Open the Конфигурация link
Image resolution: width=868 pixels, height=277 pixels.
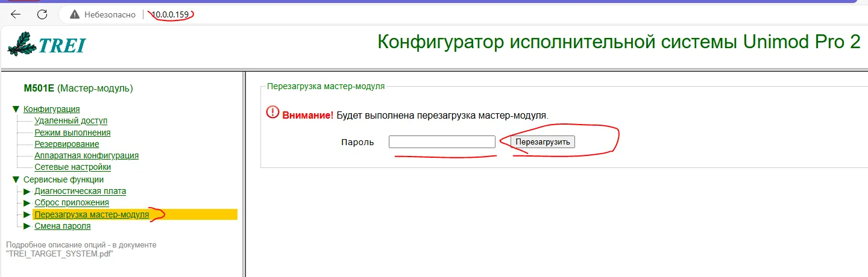pos(52,109)
